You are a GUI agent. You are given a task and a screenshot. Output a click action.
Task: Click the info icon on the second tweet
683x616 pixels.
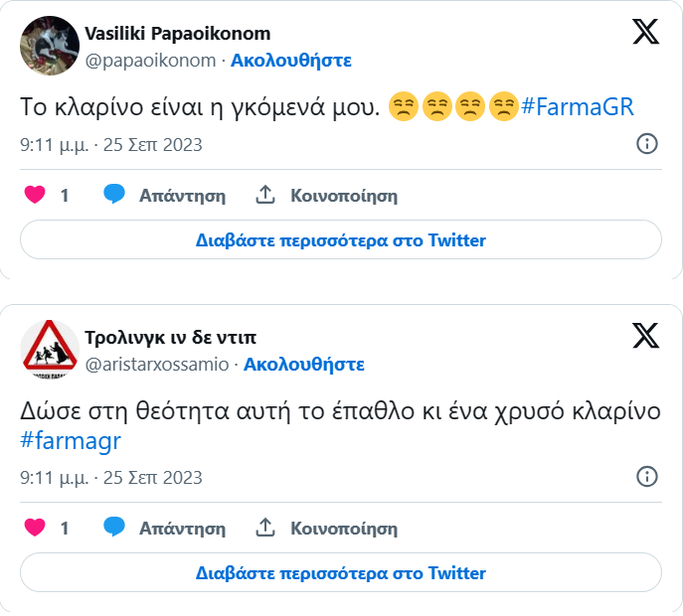[646, 477]
